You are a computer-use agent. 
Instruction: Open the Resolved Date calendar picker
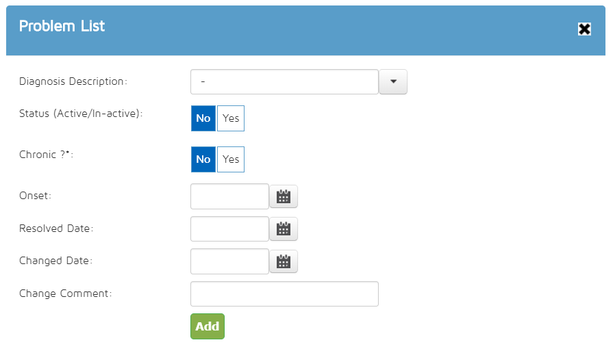pyautogui.click(x=284, y=229)
